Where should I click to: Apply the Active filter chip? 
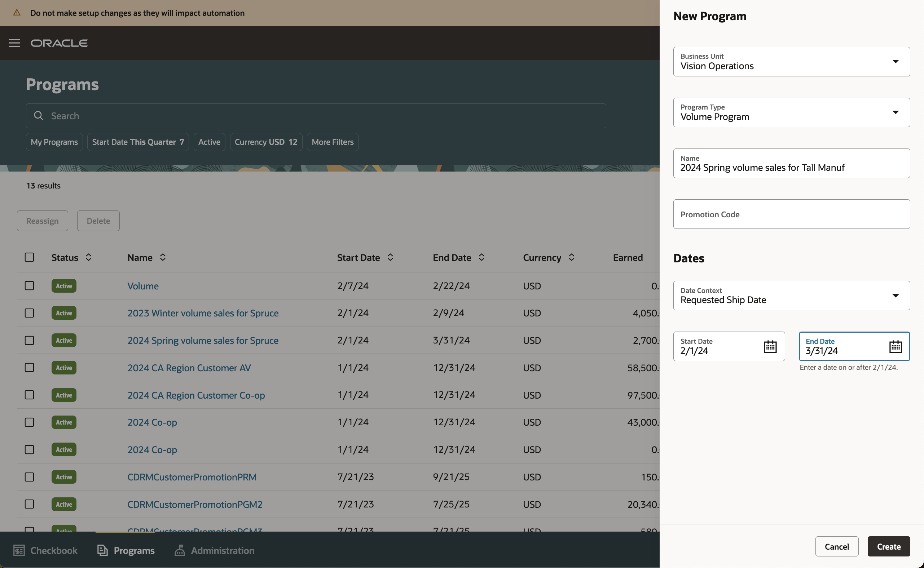point(209,142)
